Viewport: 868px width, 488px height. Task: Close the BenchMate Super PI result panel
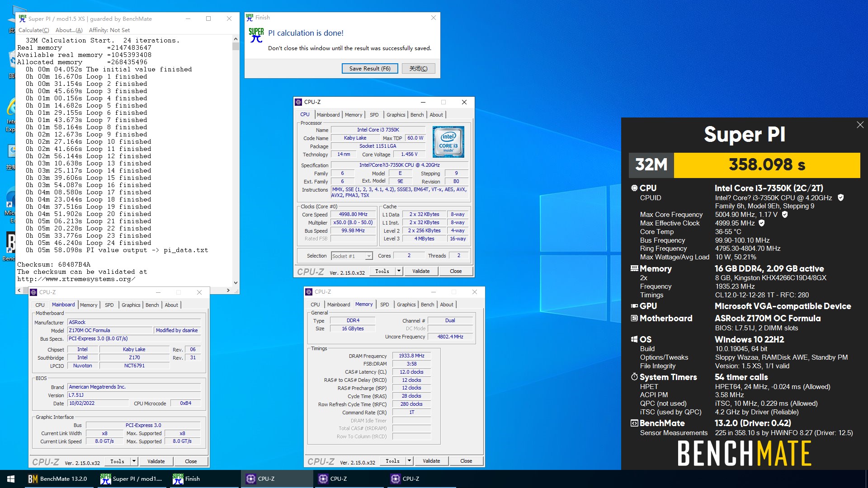click(x=860, y=125)
